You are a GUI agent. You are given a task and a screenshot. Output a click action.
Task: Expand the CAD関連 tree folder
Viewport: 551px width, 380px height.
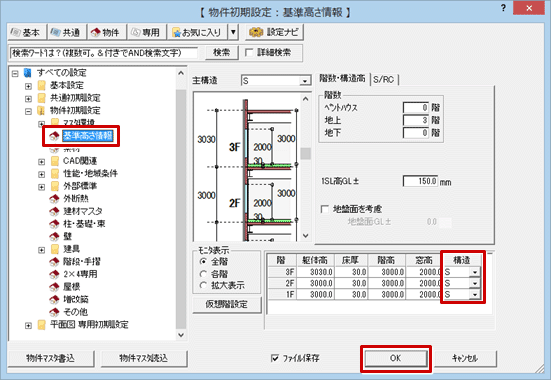click(x=41, y=162)
